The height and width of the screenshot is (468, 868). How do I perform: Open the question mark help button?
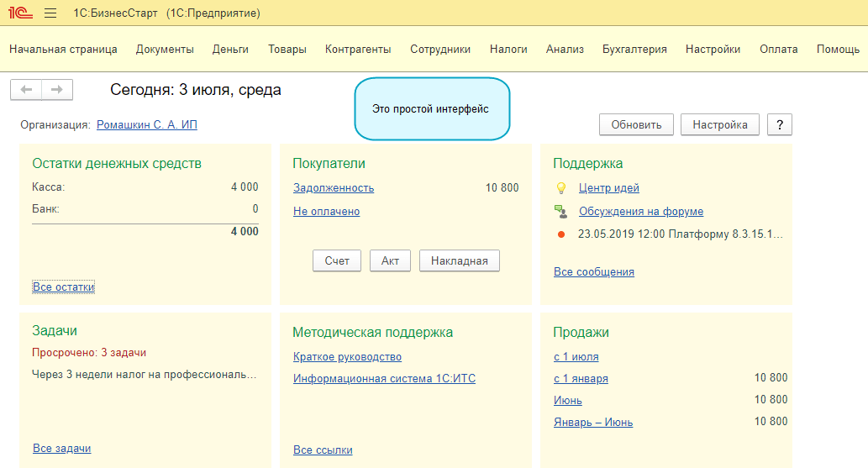pos(780,124)
